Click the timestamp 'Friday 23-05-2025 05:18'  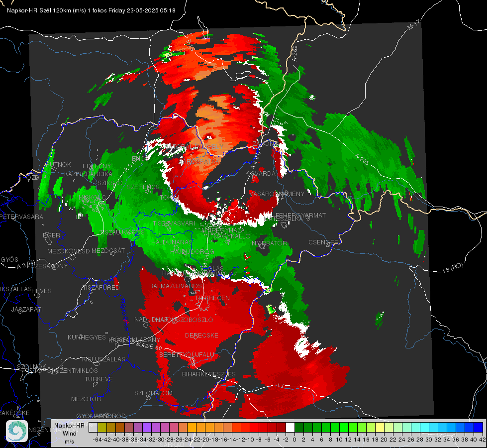[x=142, y=10]
